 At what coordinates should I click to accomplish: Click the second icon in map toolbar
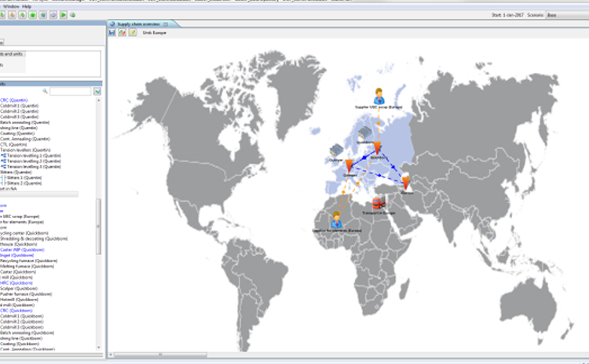click(123, 32)
